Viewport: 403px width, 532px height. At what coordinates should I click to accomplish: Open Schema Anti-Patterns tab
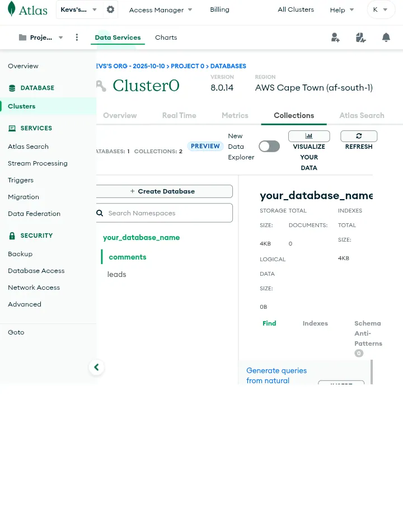(368, 333)
